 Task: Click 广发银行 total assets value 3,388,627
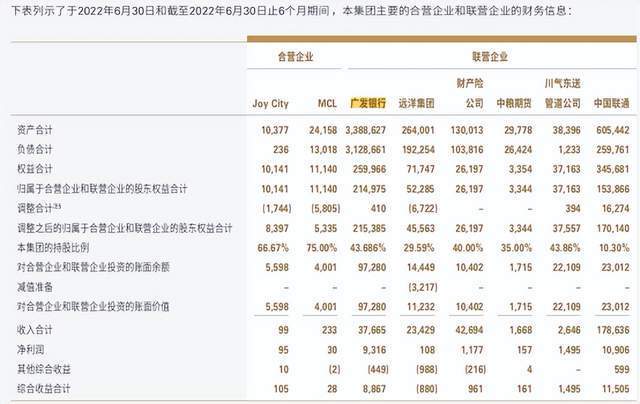point(366,130)
